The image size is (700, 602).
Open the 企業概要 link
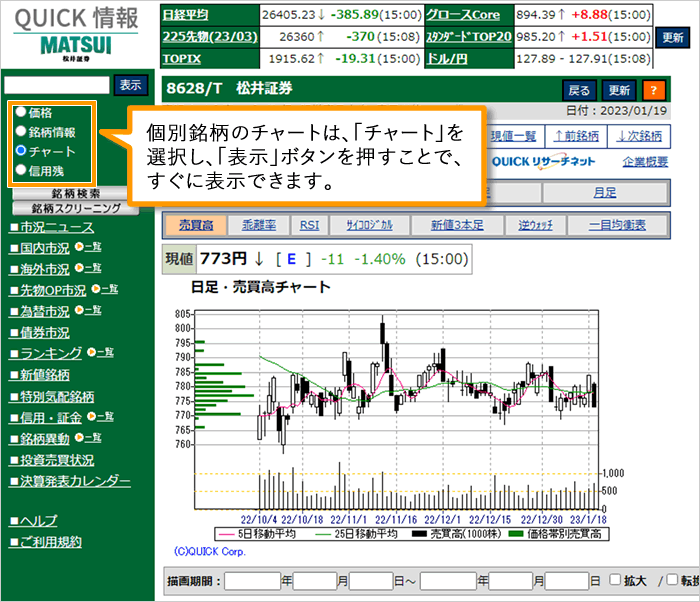coord(645,162)
